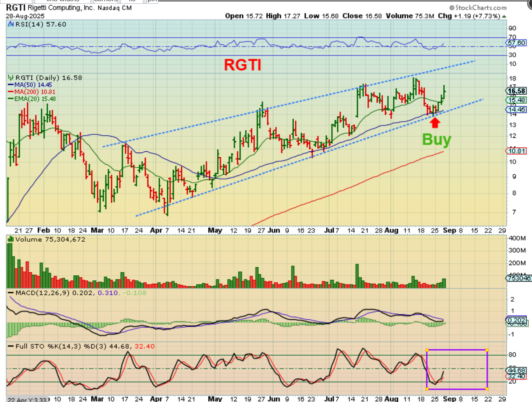Click the Volume panel bar icon
The image size is (532, 402).
tap(11, 239)
